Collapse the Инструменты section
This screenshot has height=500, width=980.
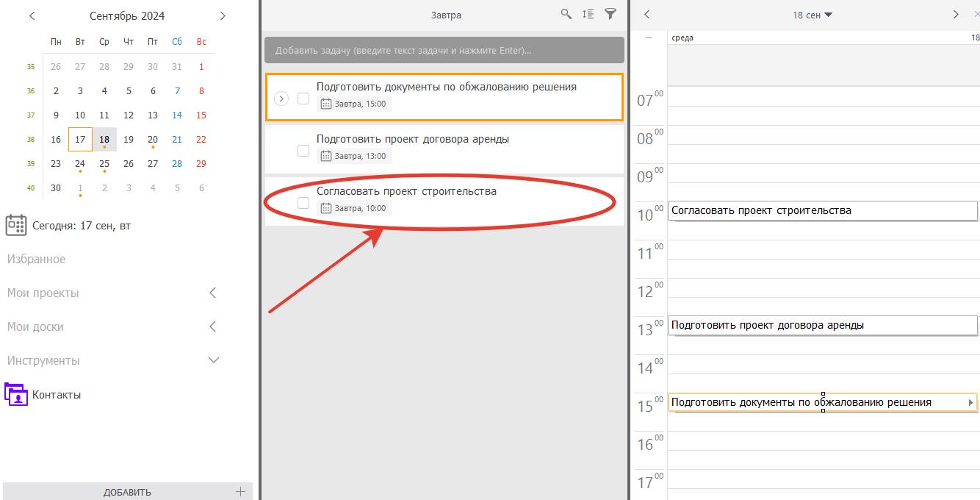click(x=214, y=360)
